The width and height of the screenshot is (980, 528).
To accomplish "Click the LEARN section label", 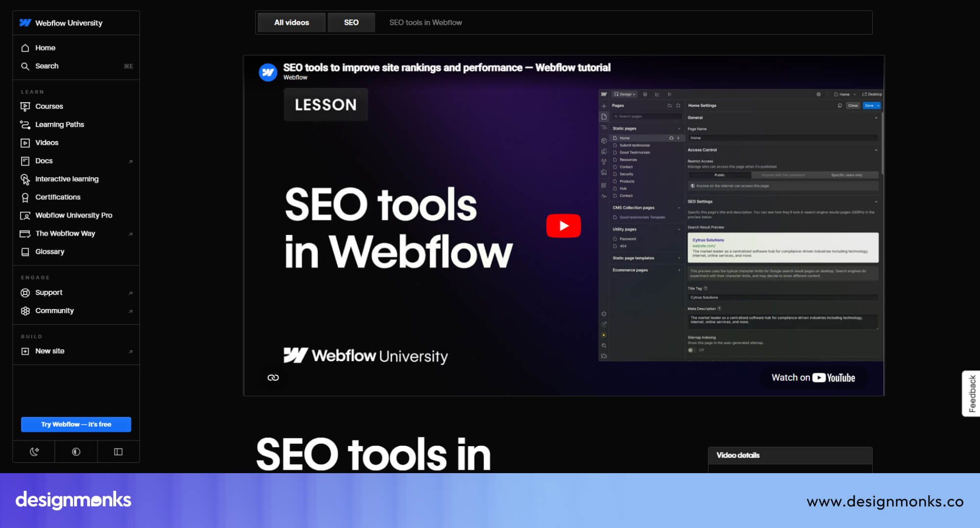I will click(32, 92).
